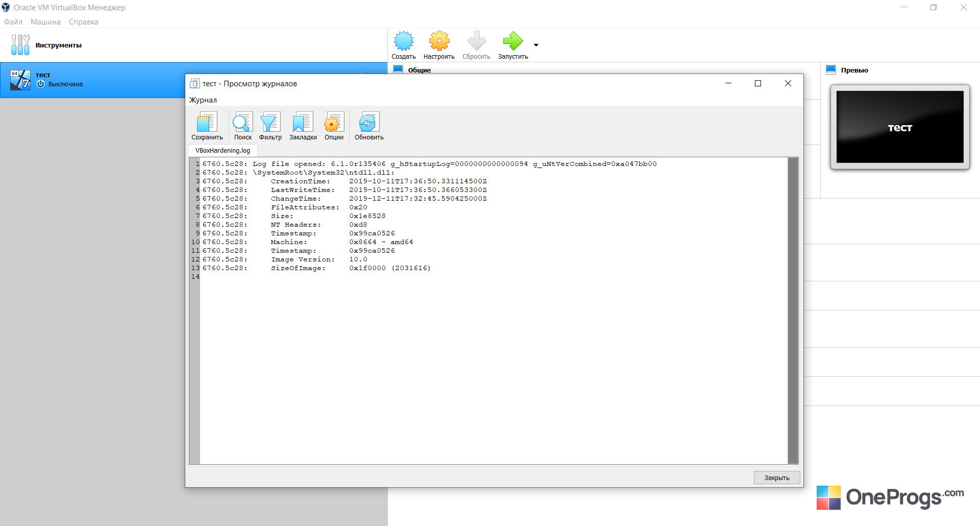
Task: Open log search with Поиск icon
Action: click(x=242, y=126)
